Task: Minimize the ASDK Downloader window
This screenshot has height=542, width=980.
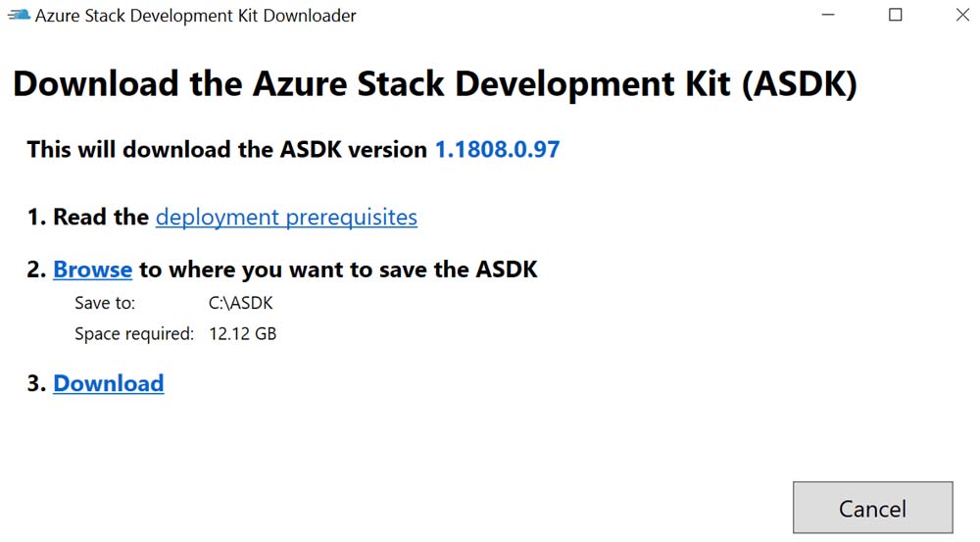Action: pos(827,16)
